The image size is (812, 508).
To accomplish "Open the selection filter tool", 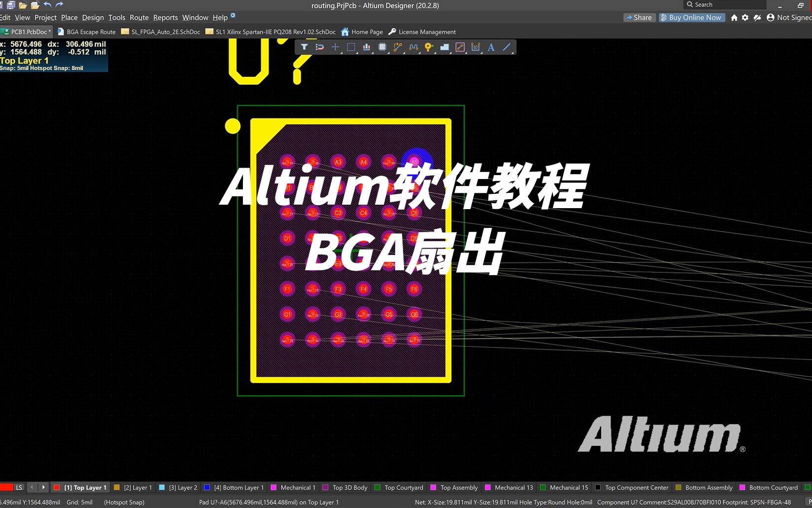I will point(304,47).
